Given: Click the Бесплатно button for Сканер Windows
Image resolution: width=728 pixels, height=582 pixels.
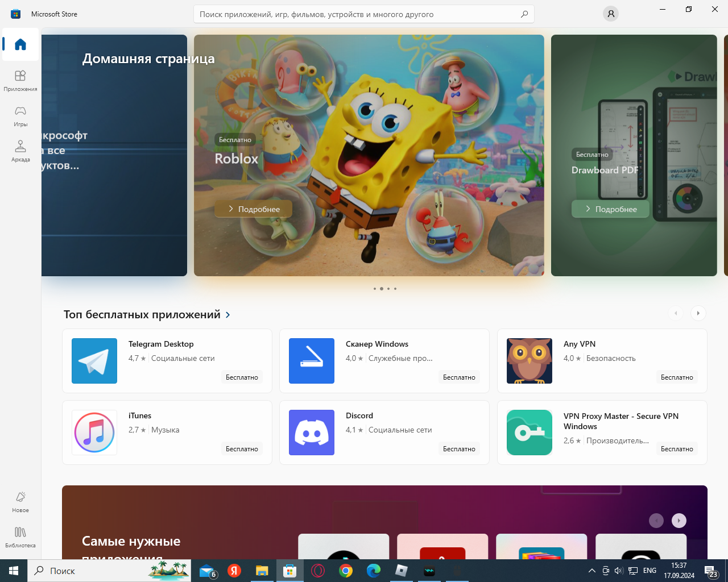Looking at the screenshot, I should pos(459,377).
